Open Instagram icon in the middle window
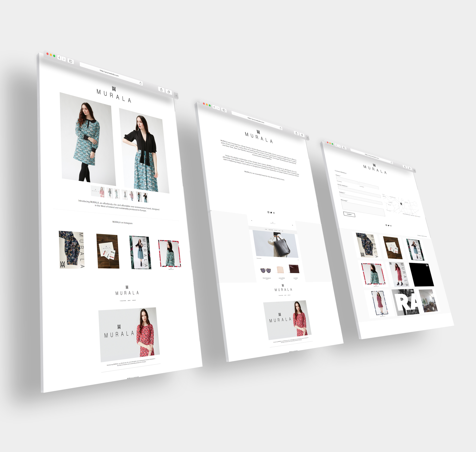 pyautogui.click(x=268, y=212)
